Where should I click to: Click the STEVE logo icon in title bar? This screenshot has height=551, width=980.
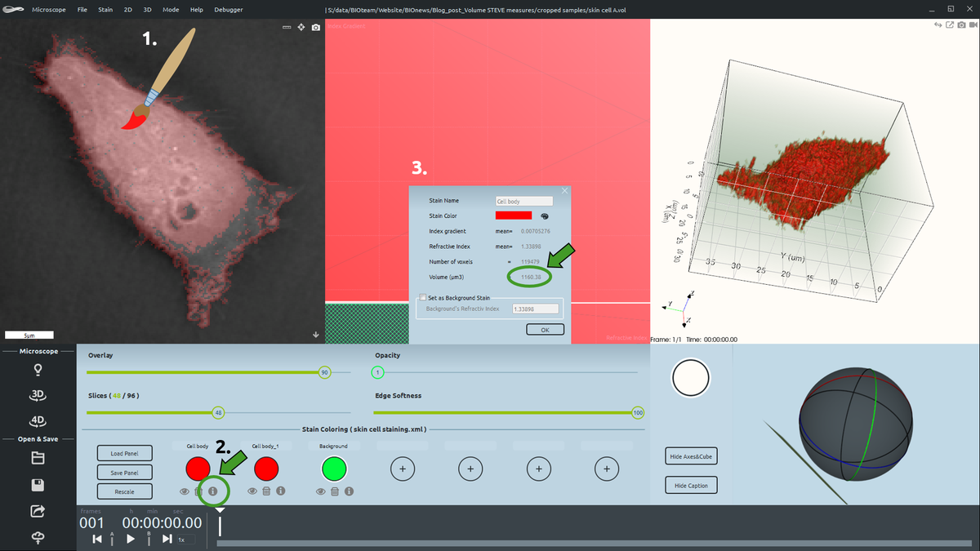(x=12, y=10)
